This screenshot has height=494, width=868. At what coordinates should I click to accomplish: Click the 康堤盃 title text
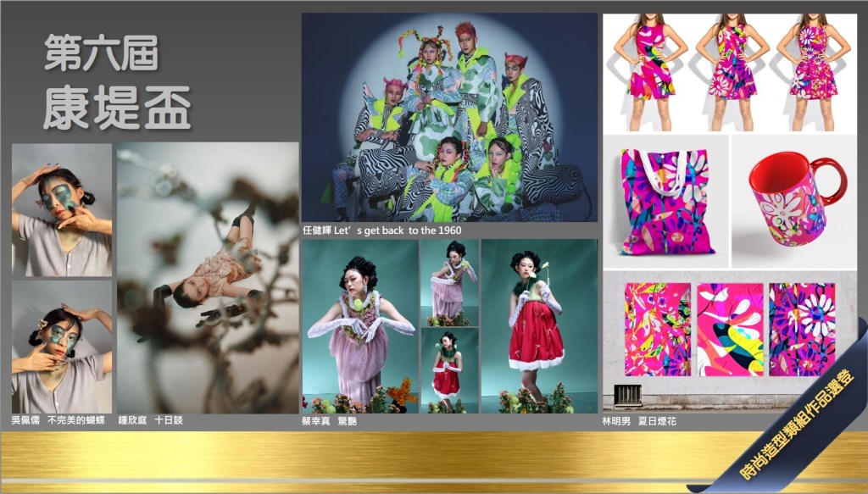(117, 108)
